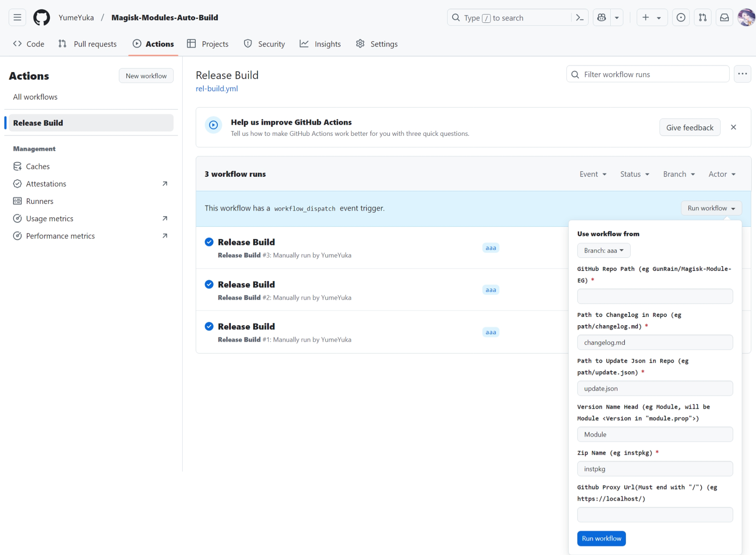Open the issues icon in header
756x555 pixels.
click(x=681, y=18)
